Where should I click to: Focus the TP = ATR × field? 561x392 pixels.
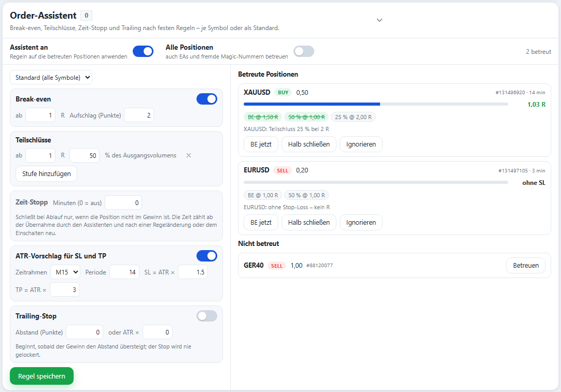pyautogui.click(x=65, y=289)
